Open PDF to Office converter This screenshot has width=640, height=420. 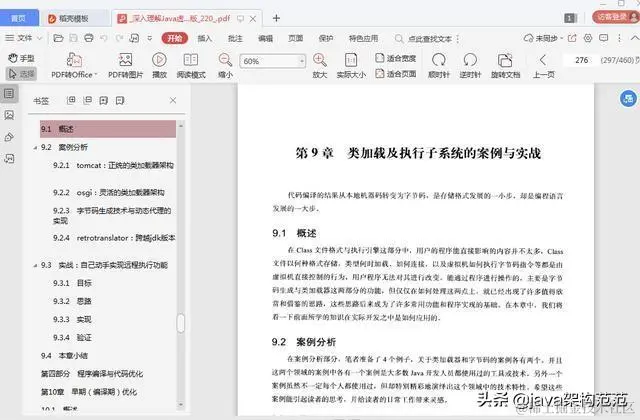tap(74, 65)
